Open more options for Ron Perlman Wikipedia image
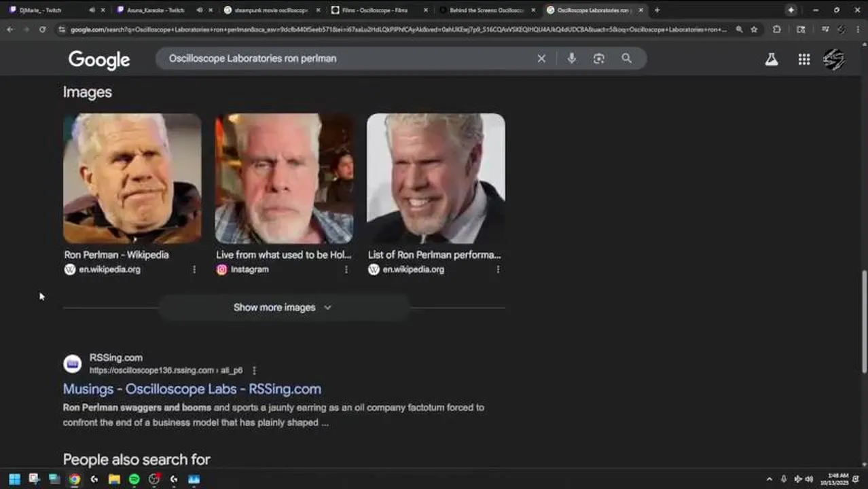 tap(194, 270)
